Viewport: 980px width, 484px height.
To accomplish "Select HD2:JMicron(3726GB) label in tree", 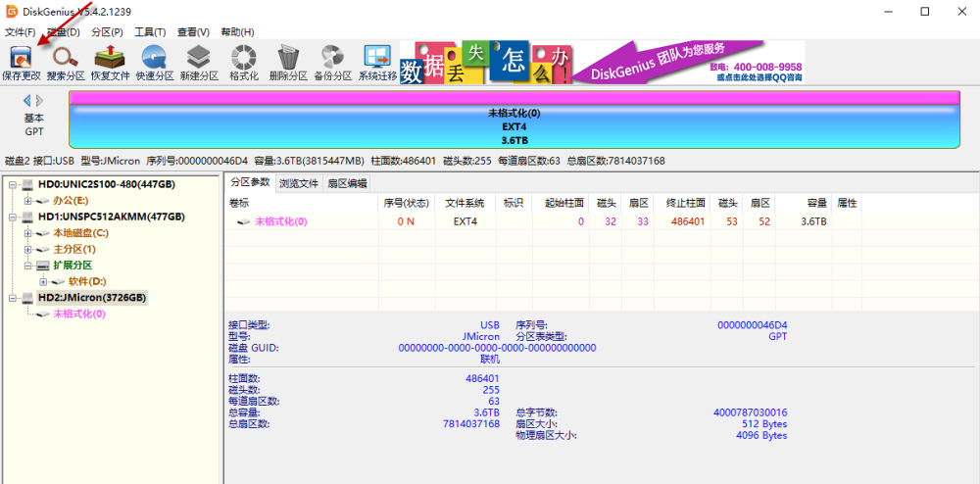I will click(x=92, y=298).
